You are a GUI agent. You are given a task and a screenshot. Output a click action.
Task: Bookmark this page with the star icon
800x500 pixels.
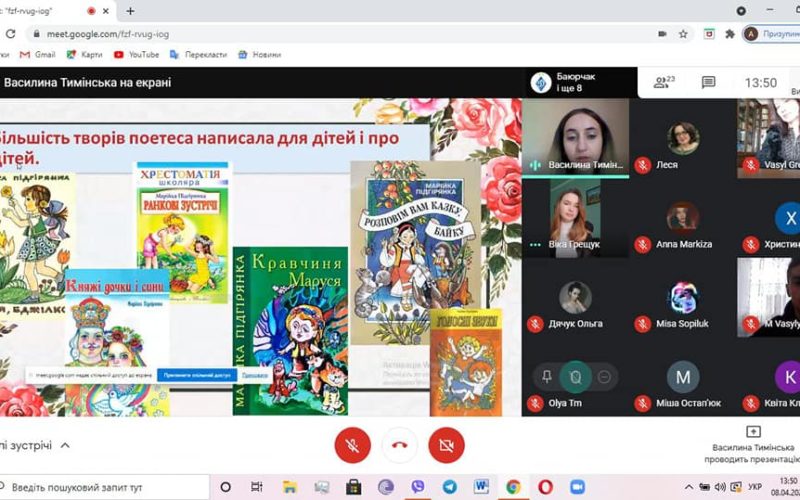pyautogui.click(x=683, y=33)
